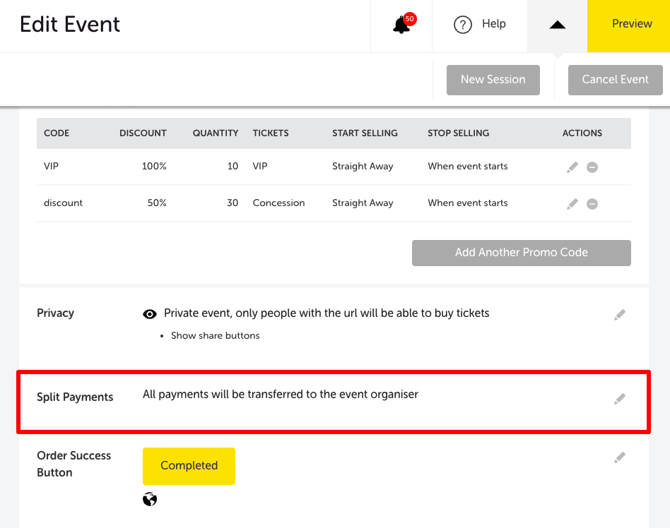The image size is (670, 528).
Task: Click the Split Payments label
Action: [75, 397]
